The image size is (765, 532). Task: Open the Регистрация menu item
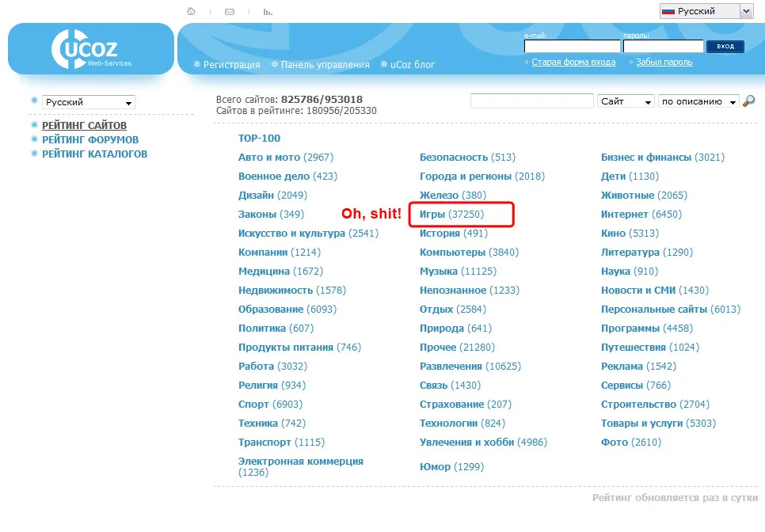(231, 65)
